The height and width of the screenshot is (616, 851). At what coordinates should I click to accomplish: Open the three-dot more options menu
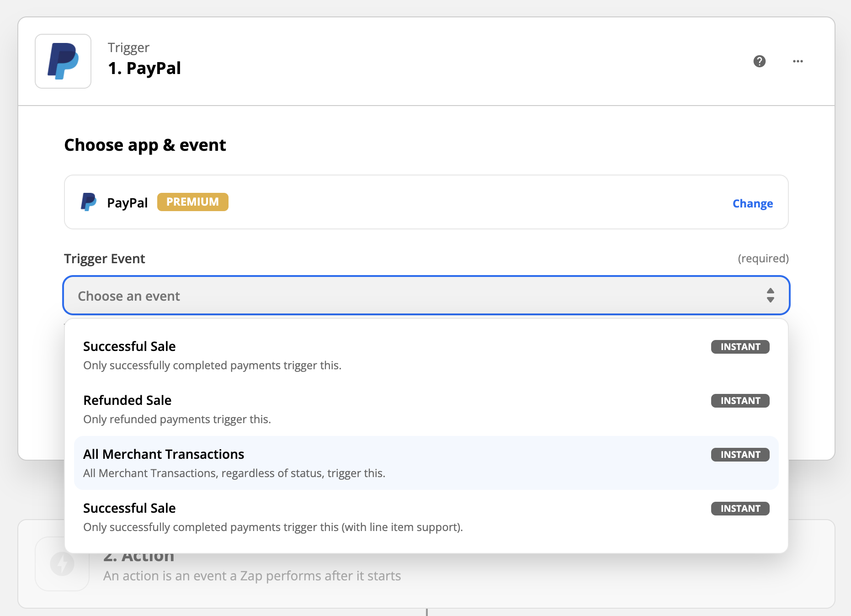tap(798, 61)
